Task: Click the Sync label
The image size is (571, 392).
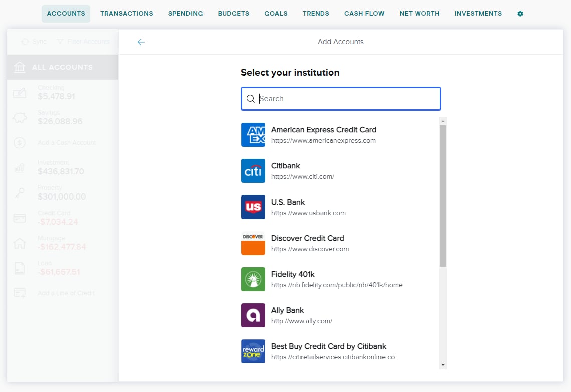Action: 39,42
